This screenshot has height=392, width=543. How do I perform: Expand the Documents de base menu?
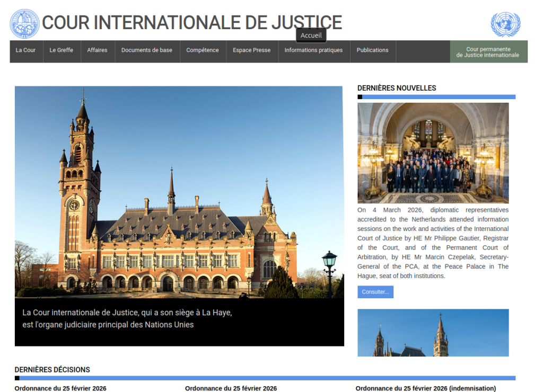[x=146, y=50]
